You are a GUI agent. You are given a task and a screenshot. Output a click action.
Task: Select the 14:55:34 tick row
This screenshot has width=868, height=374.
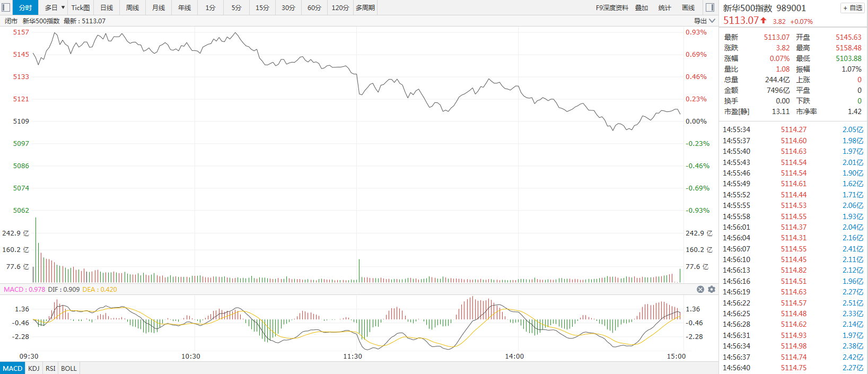click(x=793, y=129)
